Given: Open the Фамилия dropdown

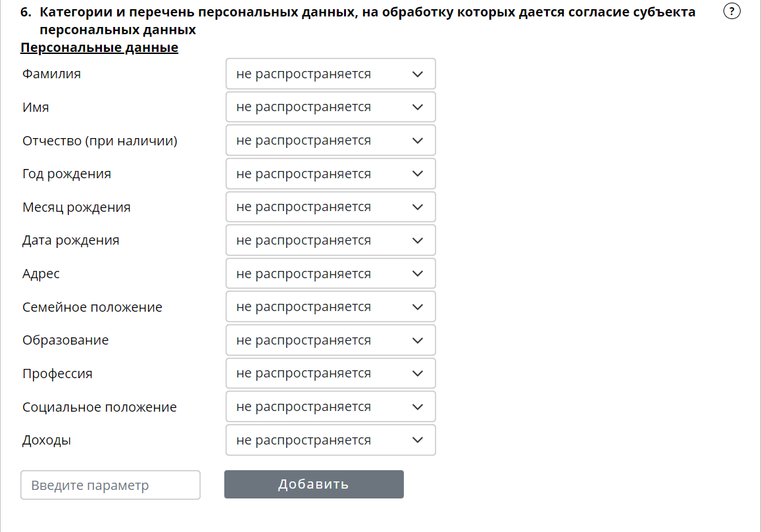Looking at the screenshot, I should (330, 74).
